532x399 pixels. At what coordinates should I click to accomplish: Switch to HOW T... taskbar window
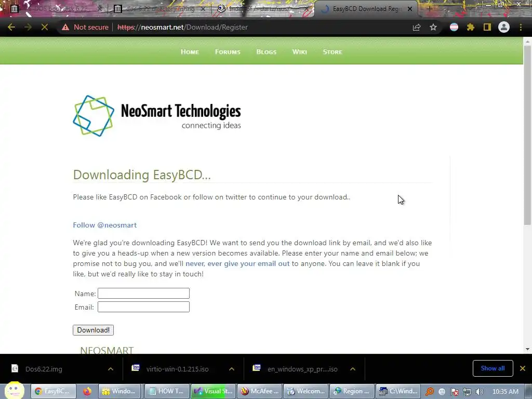[x=166, y=391]
